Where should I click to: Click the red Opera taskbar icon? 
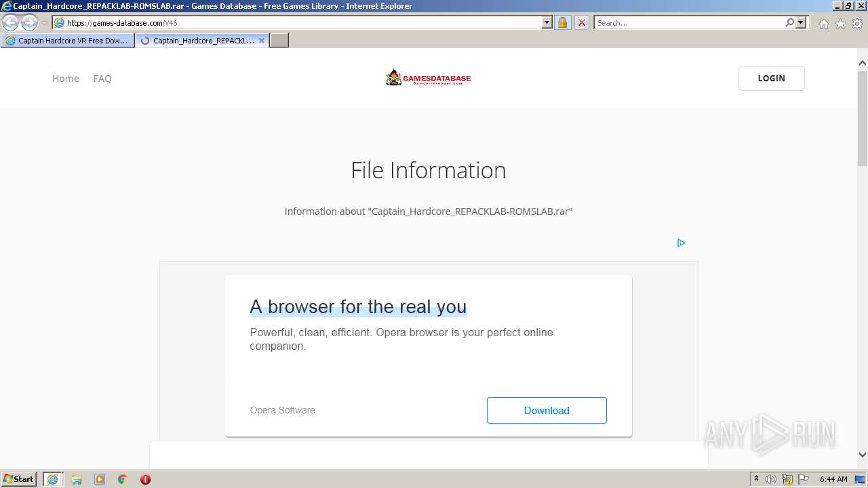(145, 479)
